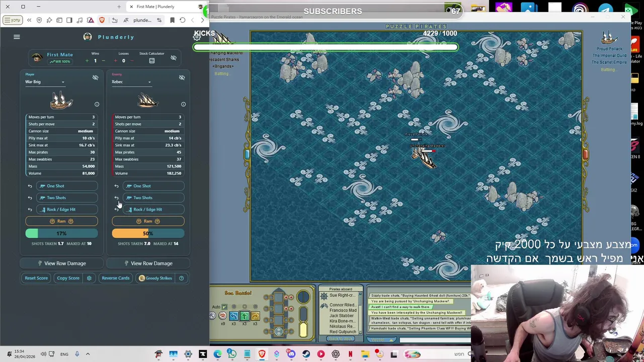This screenshot has height=362, width=644.
Task: Show info for the player War Brig
Action: [97, 104]
